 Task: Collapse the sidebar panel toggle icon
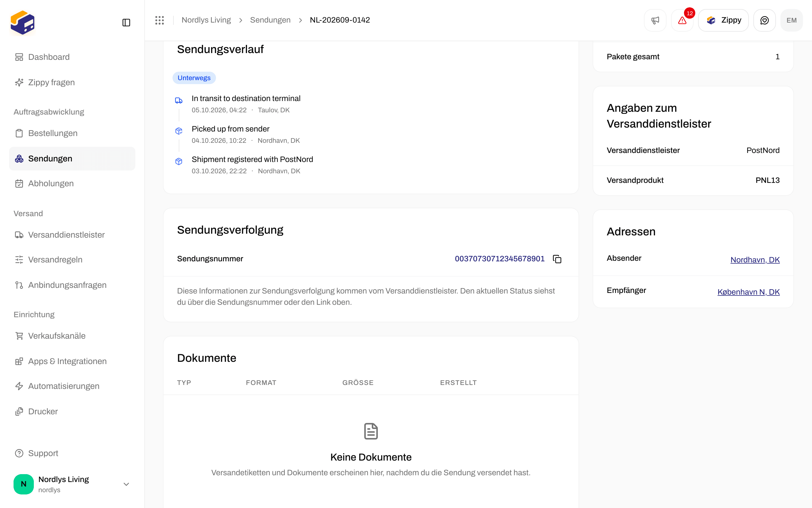[x=126, y=23]
